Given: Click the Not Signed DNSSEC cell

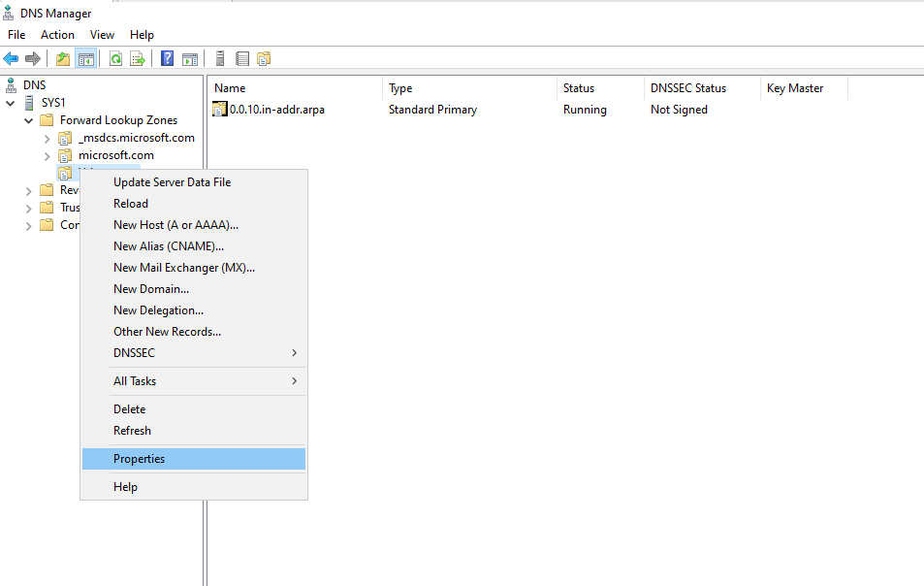Looking at the screenshot, I should [x=679, y=110].
